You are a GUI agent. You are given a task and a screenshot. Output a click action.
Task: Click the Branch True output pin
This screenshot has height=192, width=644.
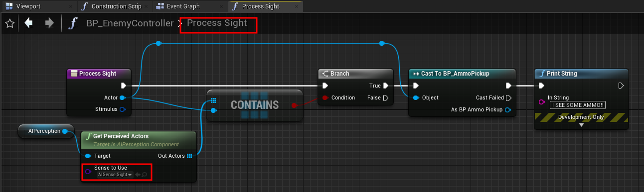[x=386, y=86]
